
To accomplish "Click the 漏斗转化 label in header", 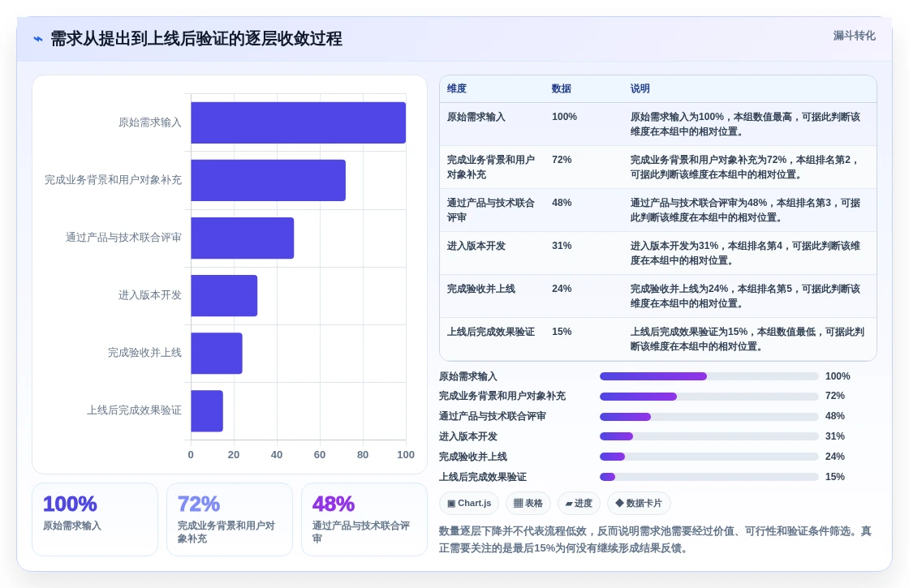I will [x=854, y=36].
